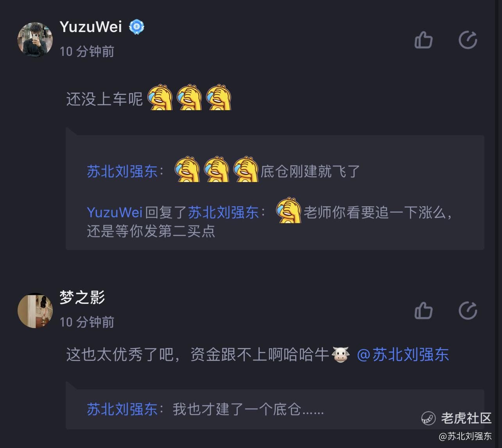Like 梦之影's comment with thumbs-up icon
The width and height of the screenshot is (502, 448).
tap(423, 311)
